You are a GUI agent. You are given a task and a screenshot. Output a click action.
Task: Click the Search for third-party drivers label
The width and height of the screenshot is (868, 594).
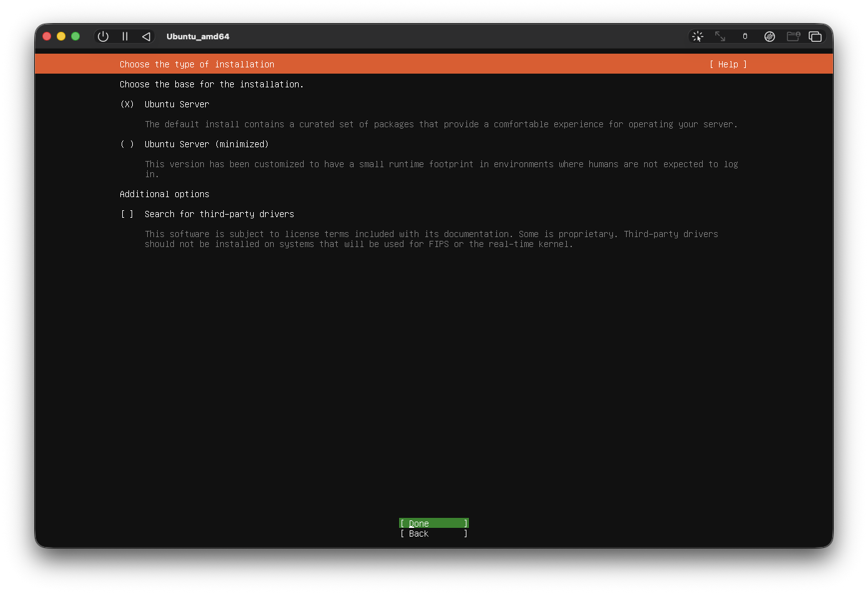point(219,214)
